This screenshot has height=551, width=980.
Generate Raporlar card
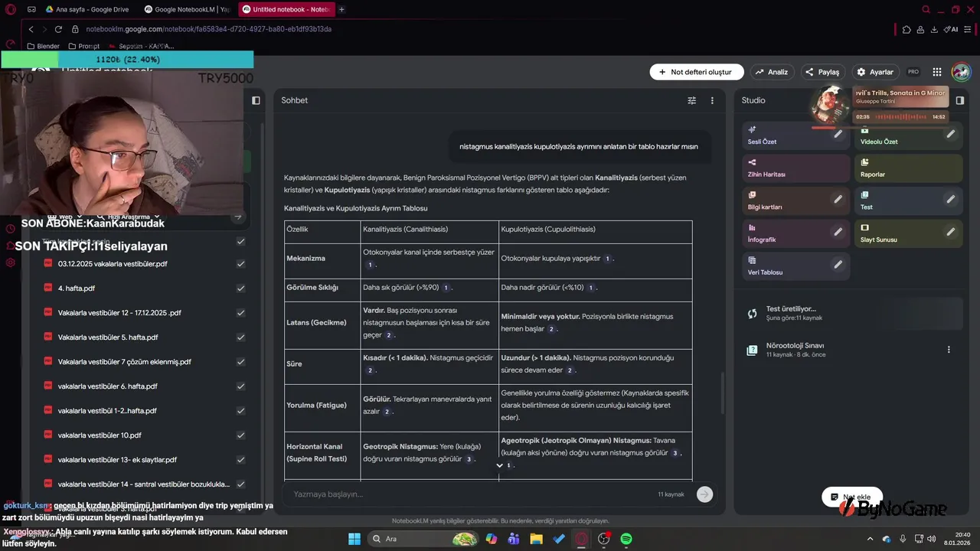[x=909, y=168]
